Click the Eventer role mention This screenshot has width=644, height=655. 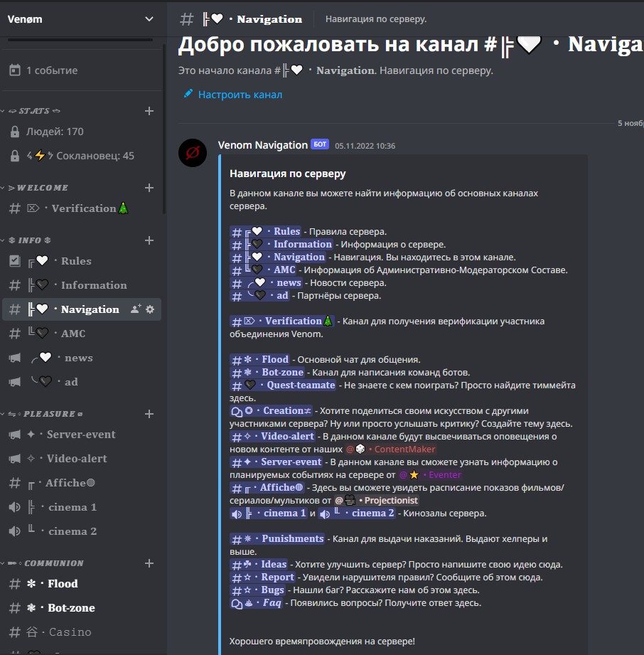[x=430, y=475]
